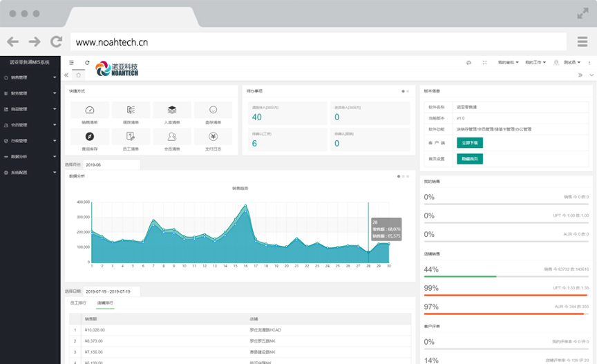The height and width of the screenshot is (364, 597).
Task: Go to the home page tab icon
Action: 78,75
